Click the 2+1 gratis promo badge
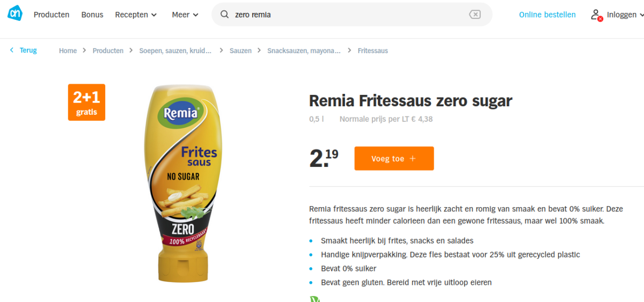 click(x=86, y=102)
